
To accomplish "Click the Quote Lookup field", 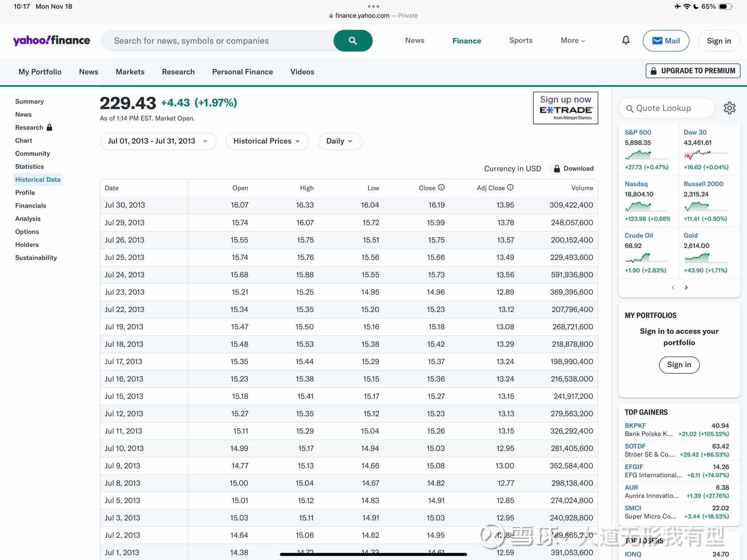I will 667,108.
